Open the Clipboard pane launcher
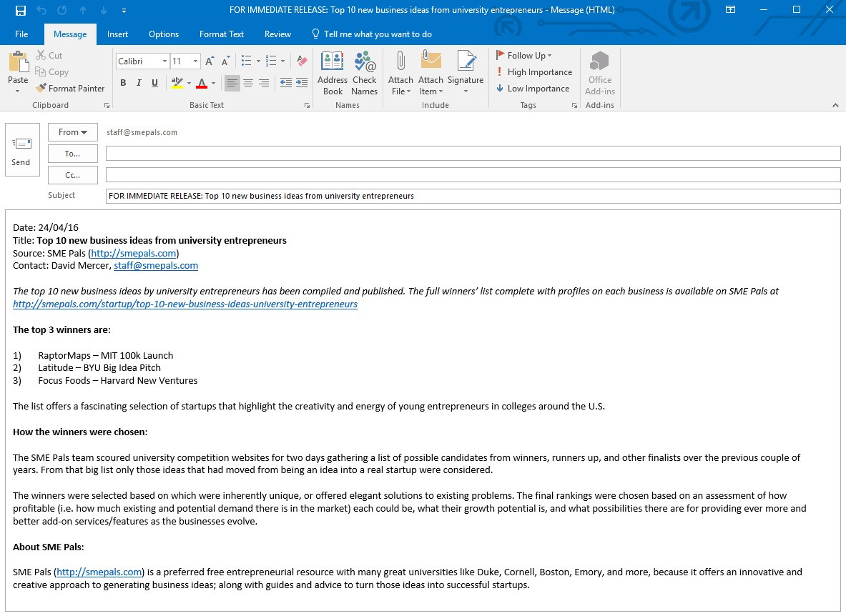Screen dimensions: 846x616 click(x=107, y=106)
